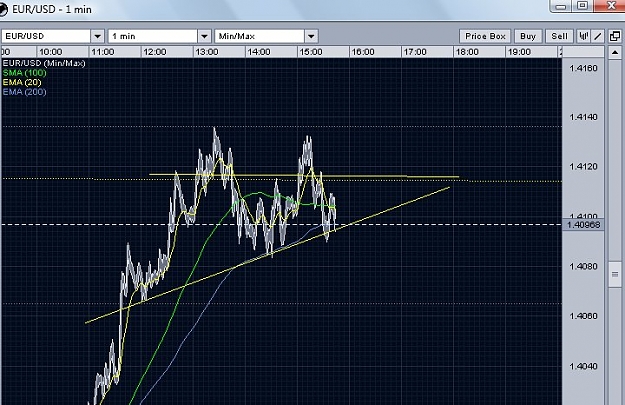The height and width of the screenshot is (405, 625).
Task: Click the 1.4060 price axis label
Action: [584, 316]
